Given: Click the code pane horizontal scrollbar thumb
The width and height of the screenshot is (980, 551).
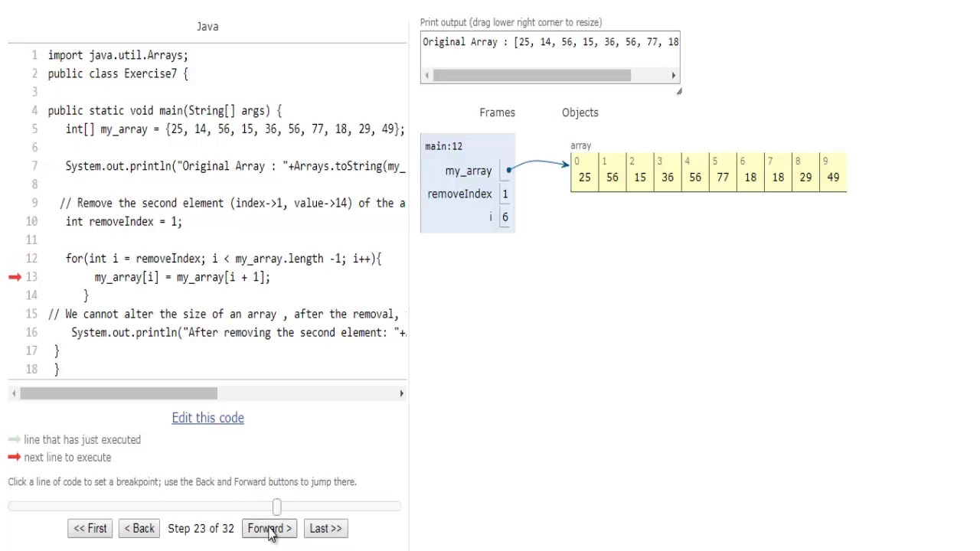Looking at the screenshot, I should click(x=119, y=393).
